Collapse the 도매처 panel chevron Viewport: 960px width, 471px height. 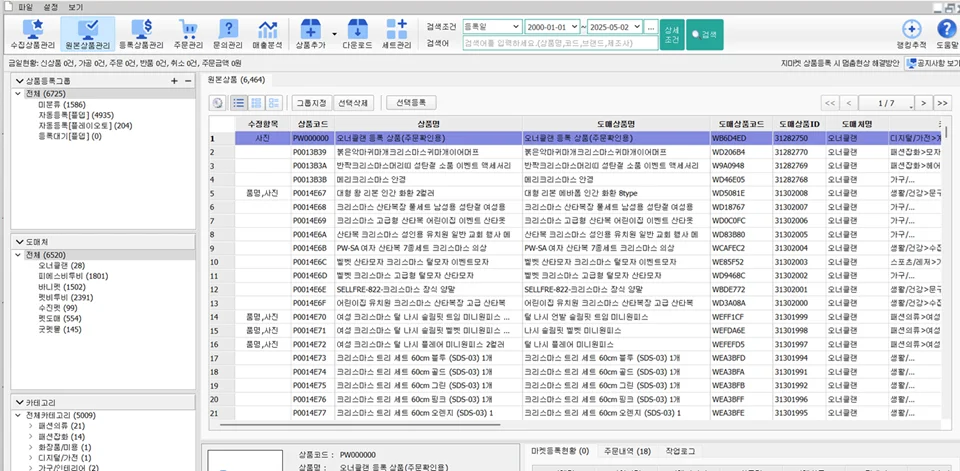click(20, 242)
